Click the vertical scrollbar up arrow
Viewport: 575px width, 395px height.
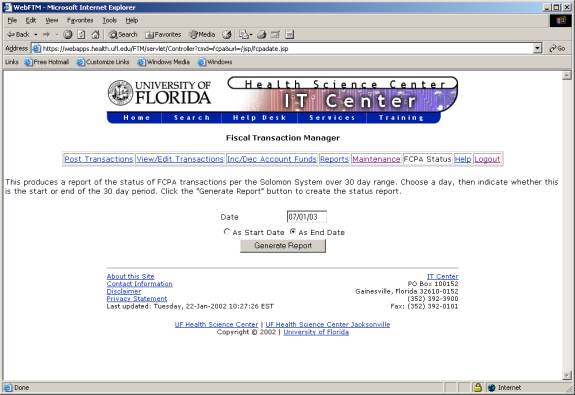tap(567, 75)
